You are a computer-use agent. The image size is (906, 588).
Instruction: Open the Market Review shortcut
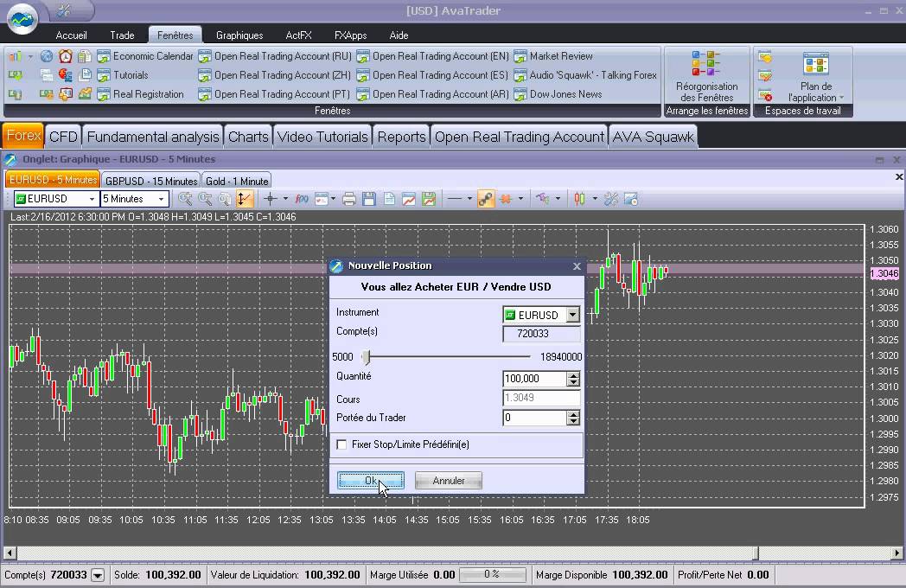[553, 56]
